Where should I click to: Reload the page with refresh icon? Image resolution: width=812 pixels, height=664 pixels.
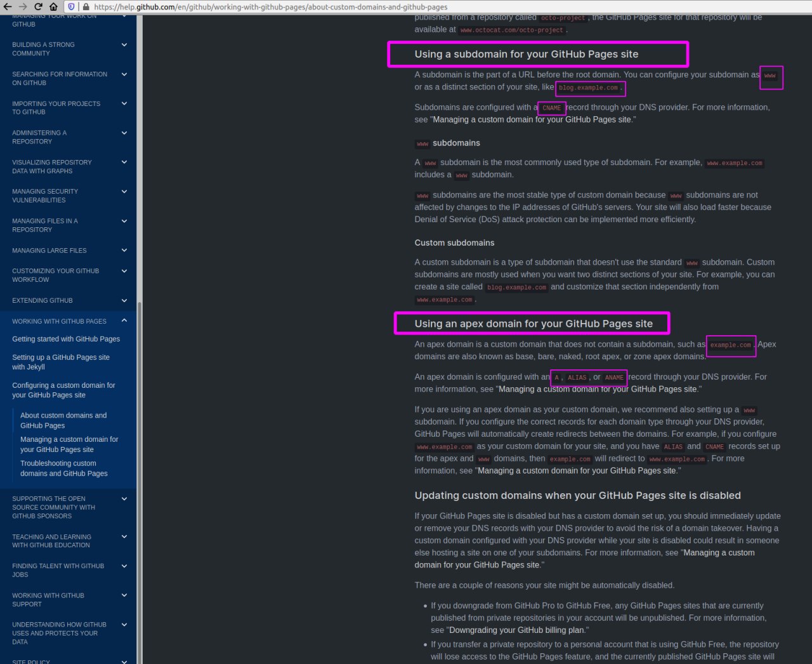click(38, 6)
